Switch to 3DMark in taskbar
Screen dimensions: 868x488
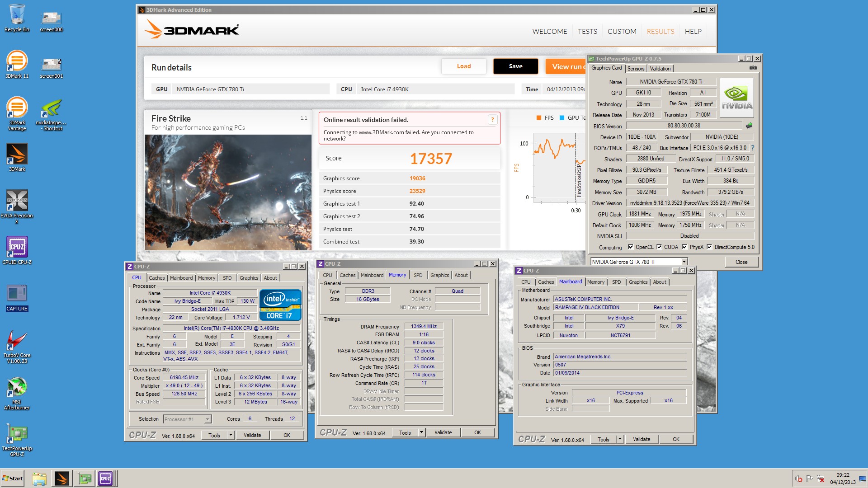(x=61, y=479)
